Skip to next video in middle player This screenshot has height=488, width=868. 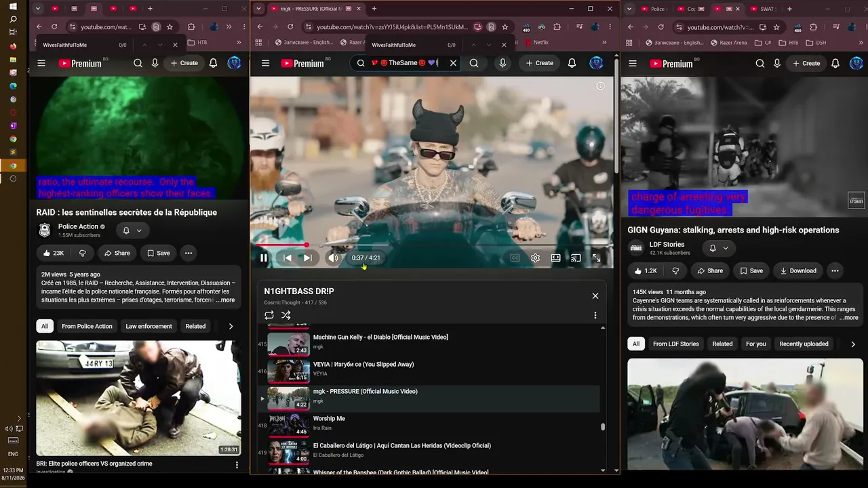tap(308, 258)
